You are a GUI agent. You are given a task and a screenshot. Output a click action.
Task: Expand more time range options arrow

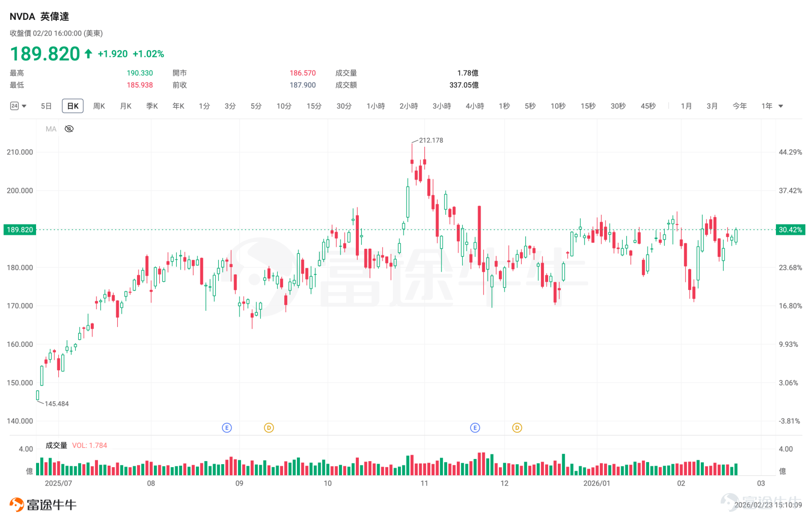pos(781,106)
